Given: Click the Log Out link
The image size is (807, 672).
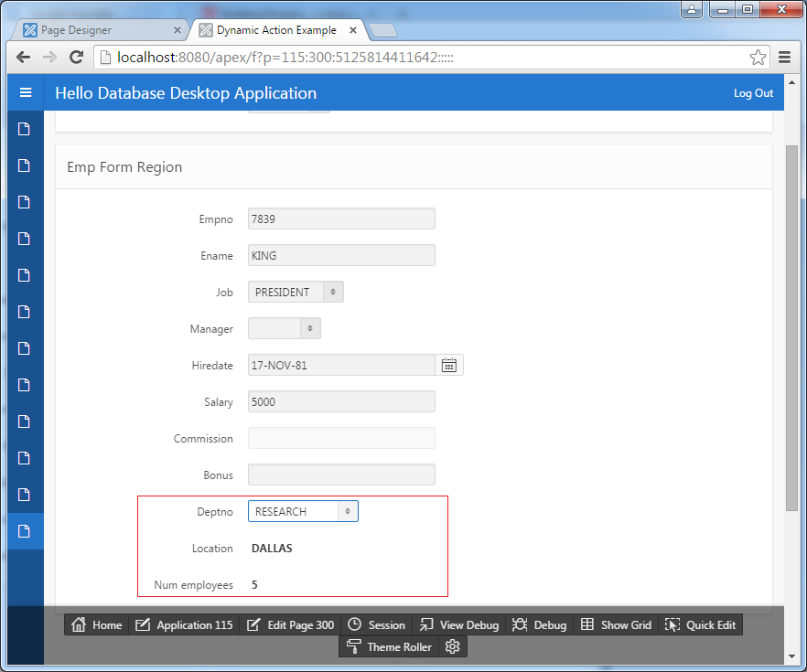Looking at the screenshot, I should click(753, 93).
